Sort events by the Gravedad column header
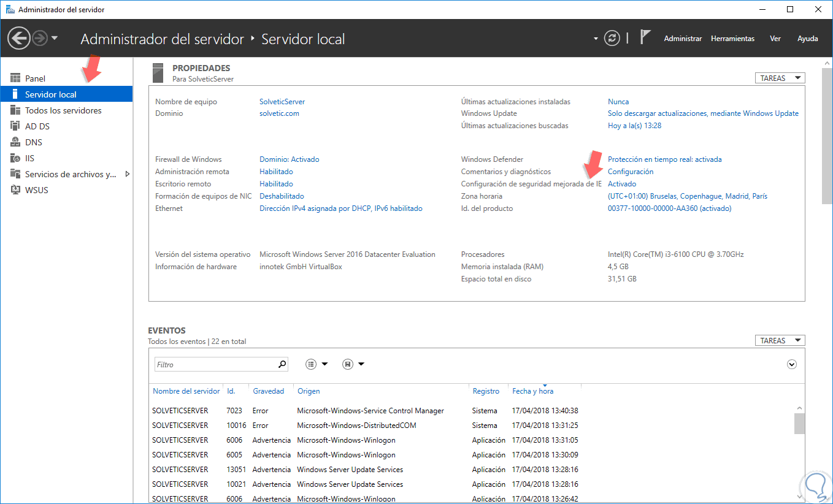The image size is (833, 504). point(269,391)
